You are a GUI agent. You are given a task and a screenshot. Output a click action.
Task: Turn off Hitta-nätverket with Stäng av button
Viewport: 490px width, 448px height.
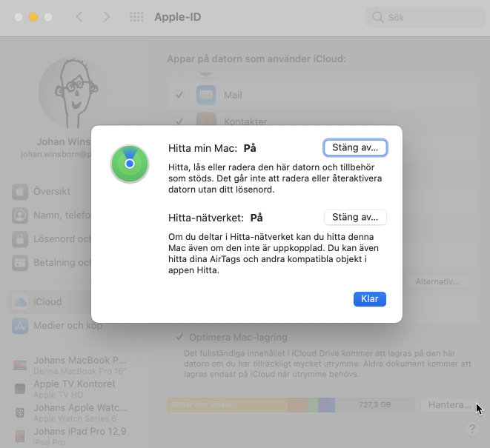tap(355, 217)
